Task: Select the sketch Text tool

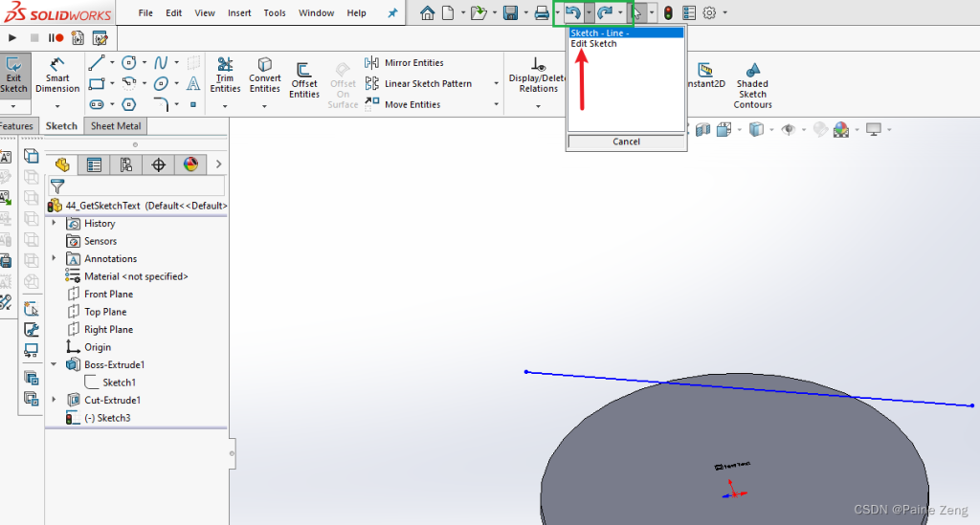Action: point(193,83)
